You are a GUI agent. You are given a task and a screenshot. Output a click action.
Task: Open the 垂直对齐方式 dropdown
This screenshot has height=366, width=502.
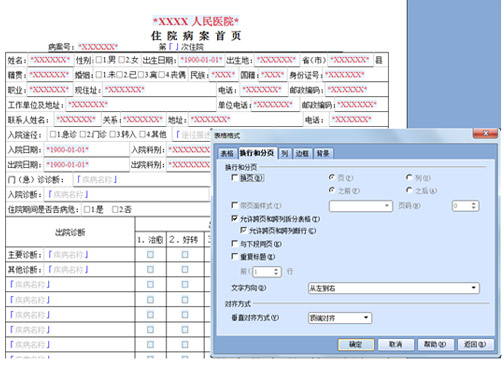[x=366, y=318]
